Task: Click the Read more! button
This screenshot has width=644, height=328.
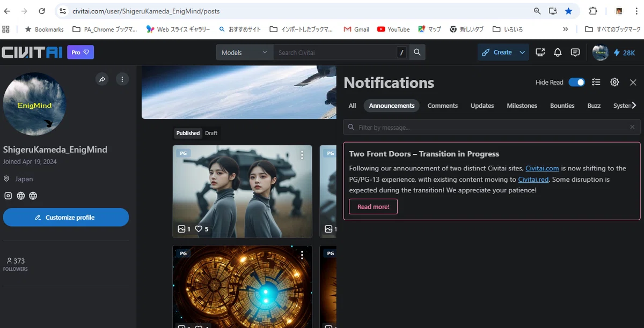Action: (374, 206)
